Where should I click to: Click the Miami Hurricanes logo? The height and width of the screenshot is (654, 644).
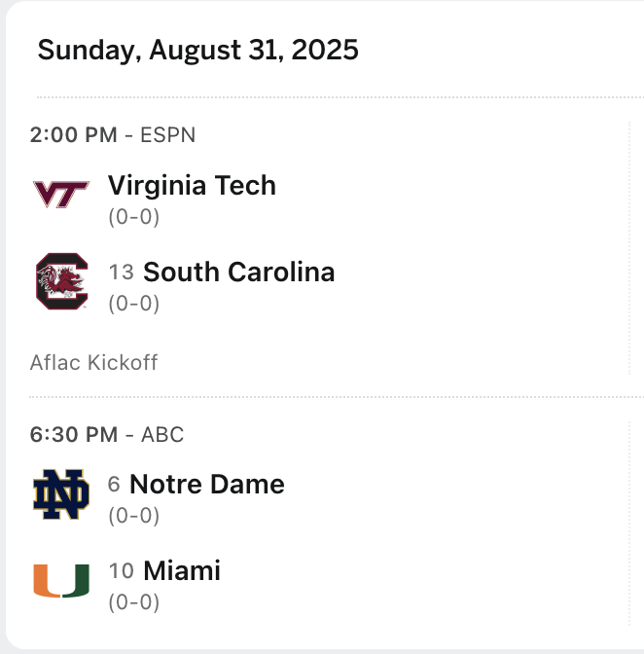(x=60, y=580)
